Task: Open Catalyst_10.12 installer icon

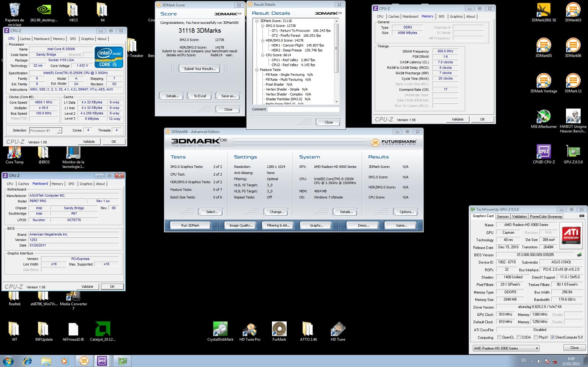Action: pyautogui.click(x=103, y=331)
